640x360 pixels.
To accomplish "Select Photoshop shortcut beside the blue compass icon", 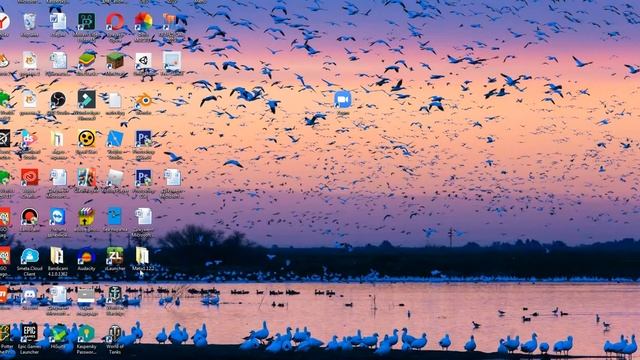I will click(143, 139).
